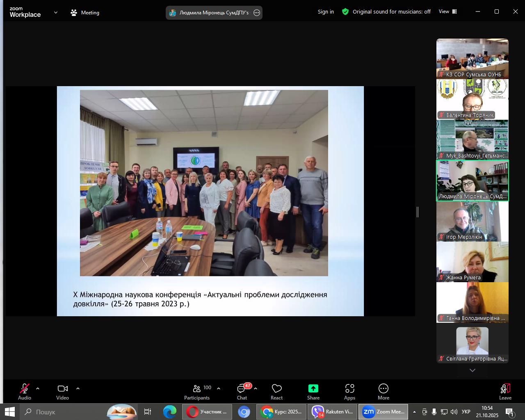Open the View layout menu
This screenshot has width=525, height=420.
coord(447,12)
